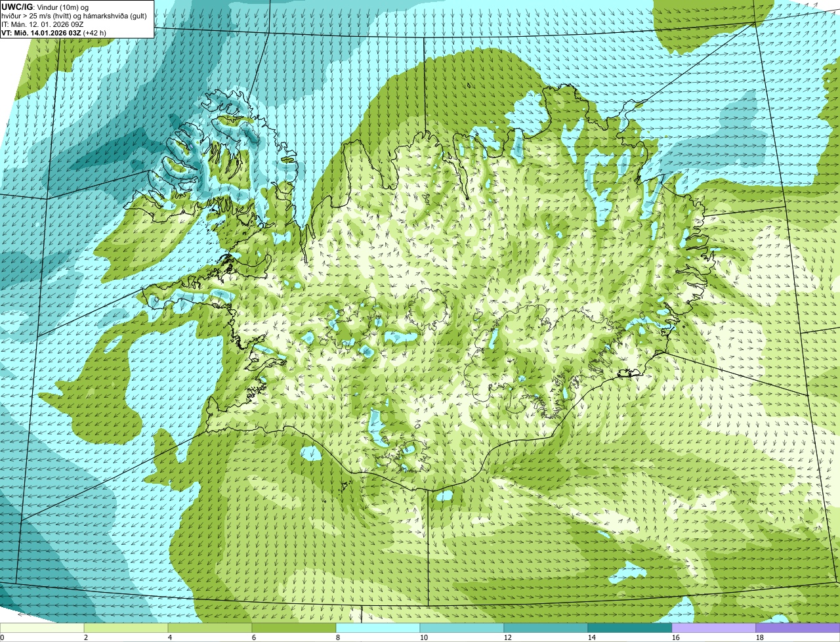Click the legend scale label '18'
Image resolution: width=840 pixels, height=642 pixels.
coord(760,637)
